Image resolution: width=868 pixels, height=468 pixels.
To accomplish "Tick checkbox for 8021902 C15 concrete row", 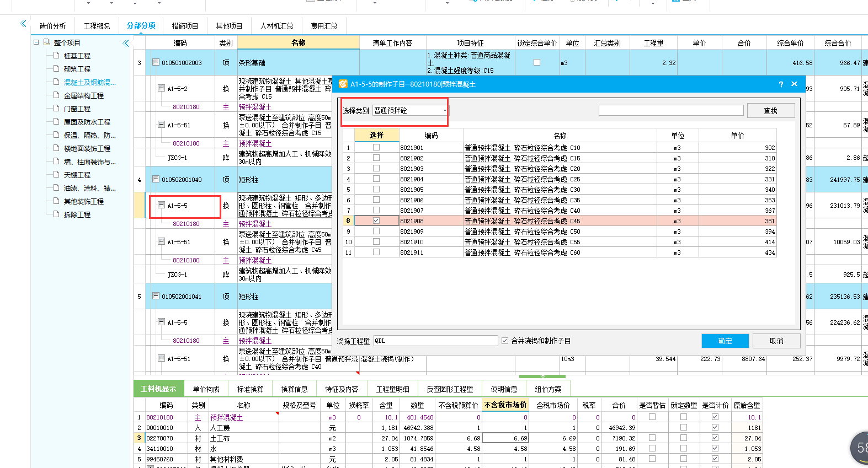I will tap(376, 158).
